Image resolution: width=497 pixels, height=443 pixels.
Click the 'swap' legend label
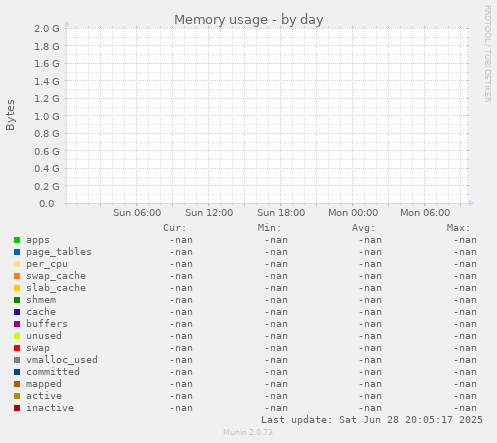tap(38, 348)
